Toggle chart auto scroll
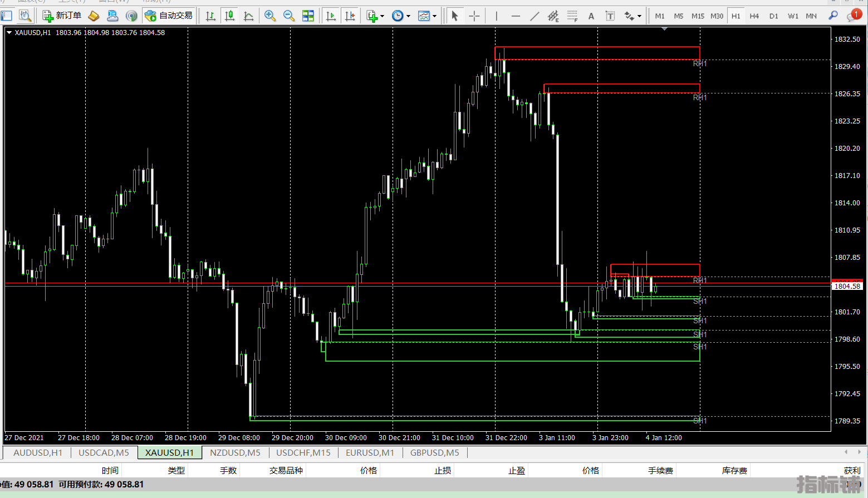The height and width of the screenshot is (498, 868). click(331, 16)
